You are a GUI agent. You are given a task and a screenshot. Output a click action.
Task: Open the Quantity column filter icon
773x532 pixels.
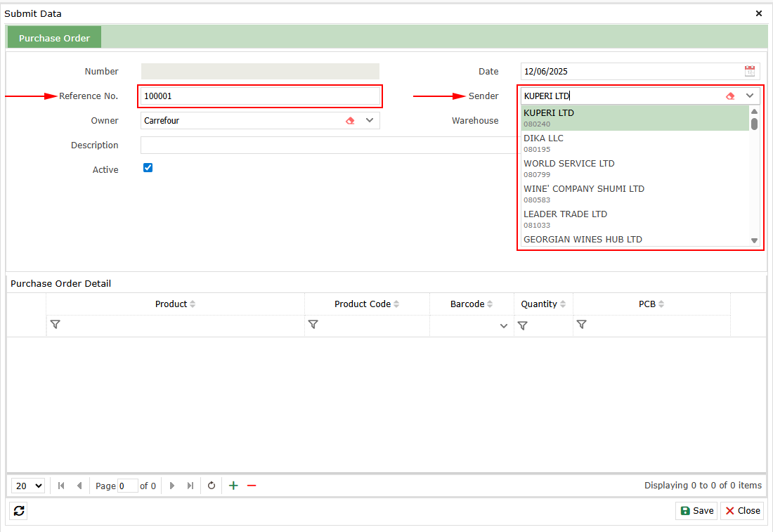click(522, 325)
